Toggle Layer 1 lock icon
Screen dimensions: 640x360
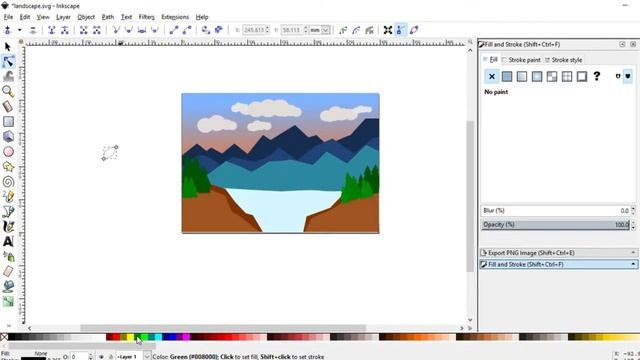click(x=111, y=356)
